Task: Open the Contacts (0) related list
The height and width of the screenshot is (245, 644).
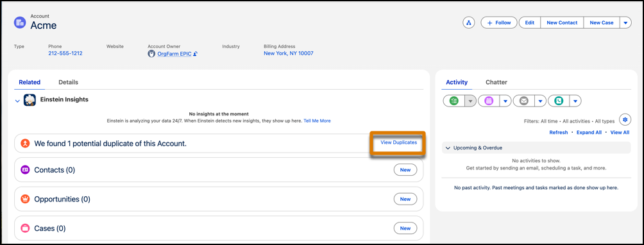Action: tap(55, 170)
